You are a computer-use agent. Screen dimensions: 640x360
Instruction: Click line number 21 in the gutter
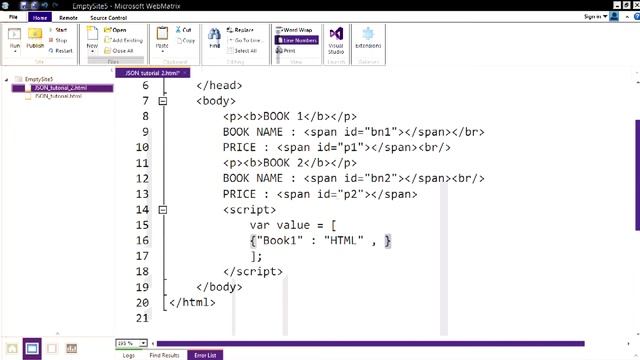142,318
